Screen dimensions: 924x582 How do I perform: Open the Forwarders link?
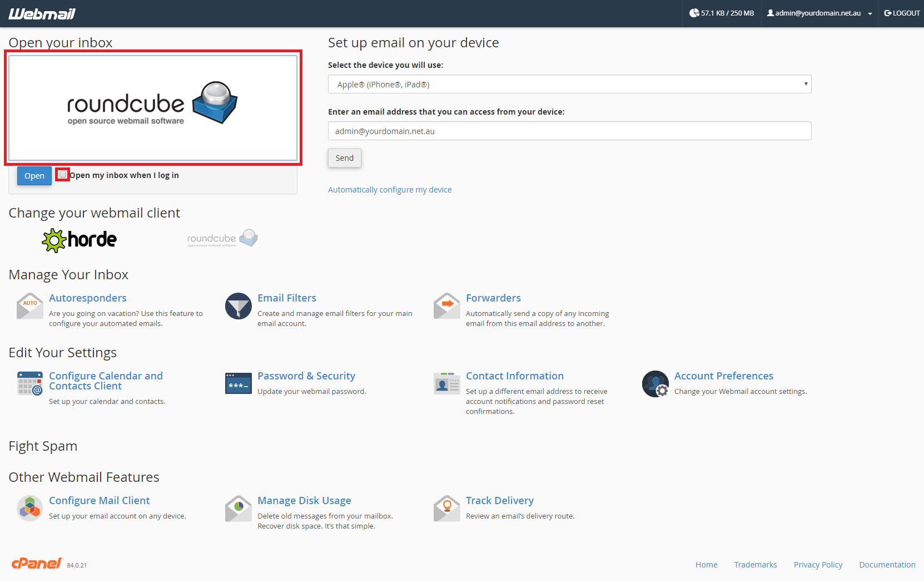tap(494, 298)
